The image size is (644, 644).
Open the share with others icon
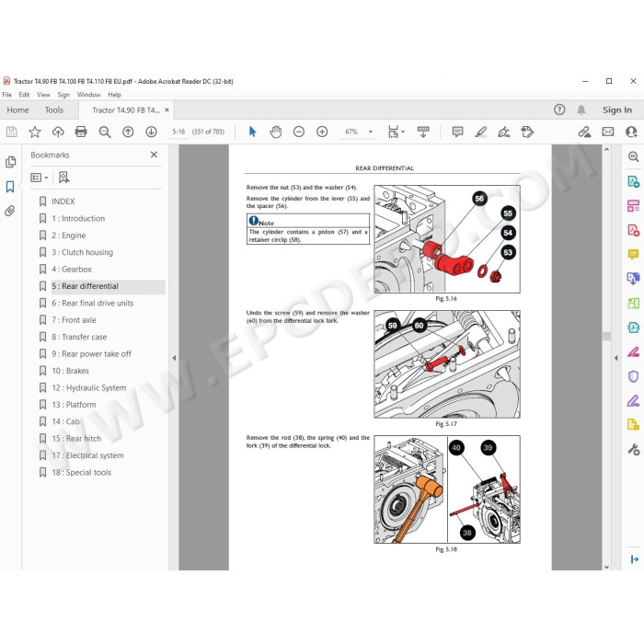[631, 132]
